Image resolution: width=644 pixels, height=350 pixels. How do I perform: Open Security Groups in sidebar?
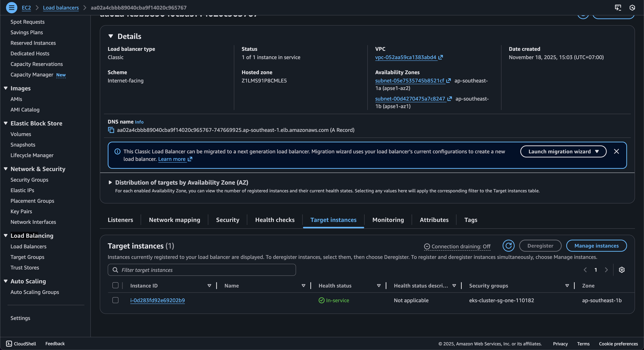[29, 180]
